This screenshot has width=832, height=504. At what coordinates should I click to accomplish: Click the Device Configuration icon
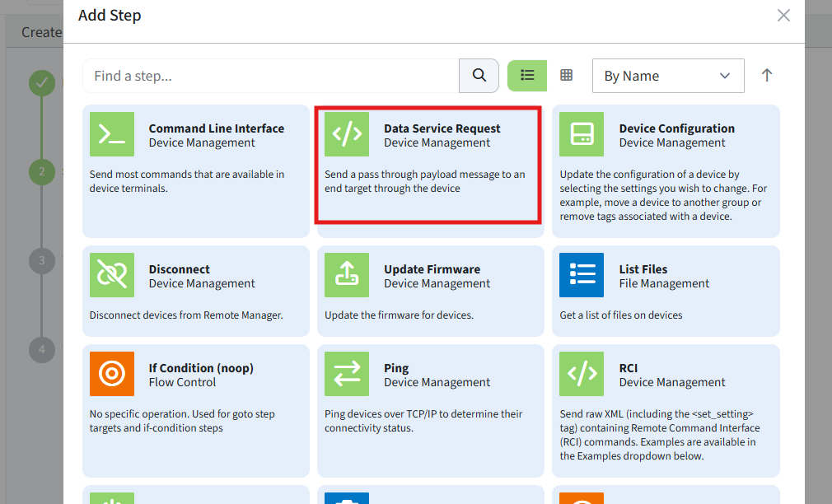tap(582, 134)
